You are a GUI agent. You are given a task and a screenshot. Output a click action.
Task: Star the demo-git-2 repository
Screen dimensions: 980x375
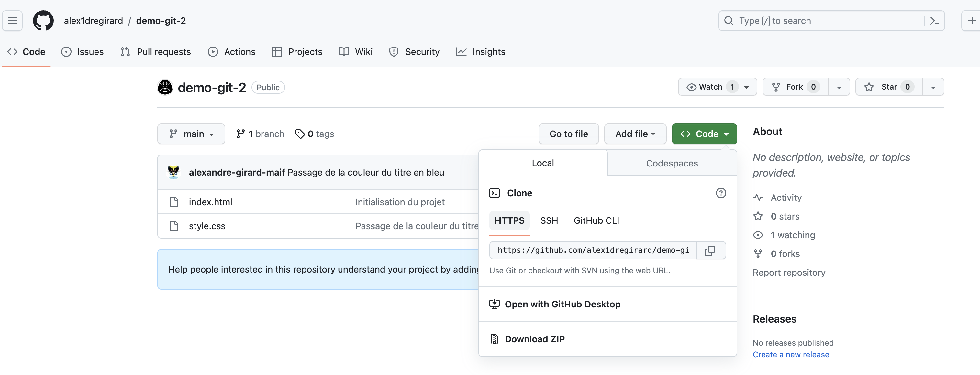point(889,87)
